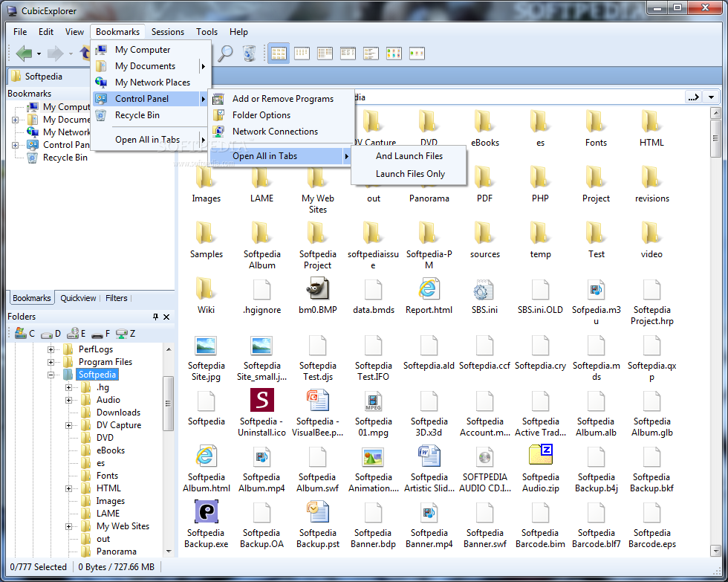Open the Edit menu

46,31
